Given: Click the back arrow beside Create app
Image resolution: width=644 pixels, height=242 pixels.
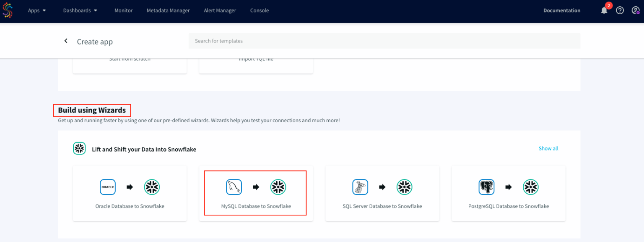Looking at the screenshot, I should click(66, 41).
